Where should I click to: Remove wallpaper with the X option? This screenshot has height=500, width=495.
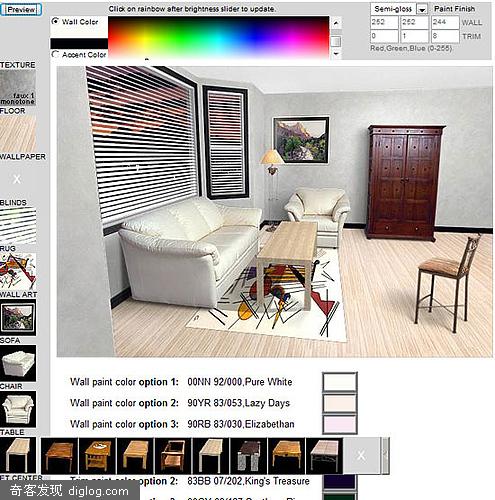click(x=17, y=179)
